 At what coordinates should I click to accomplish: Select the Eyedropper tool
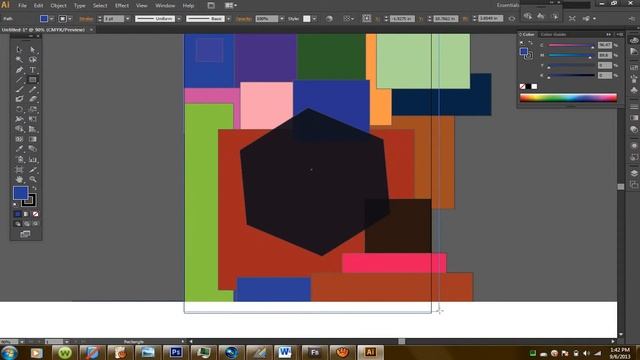19,149
